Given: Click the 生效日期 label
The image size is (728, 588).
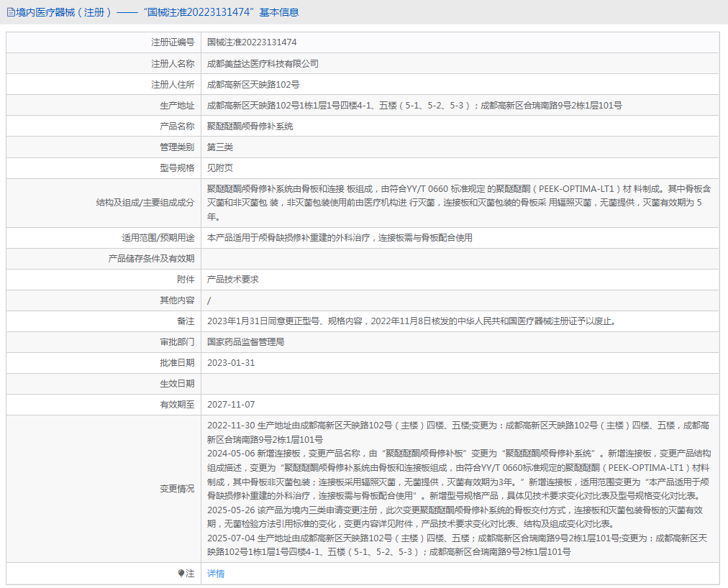Looking at the screenshot, I should pos(177,384).
